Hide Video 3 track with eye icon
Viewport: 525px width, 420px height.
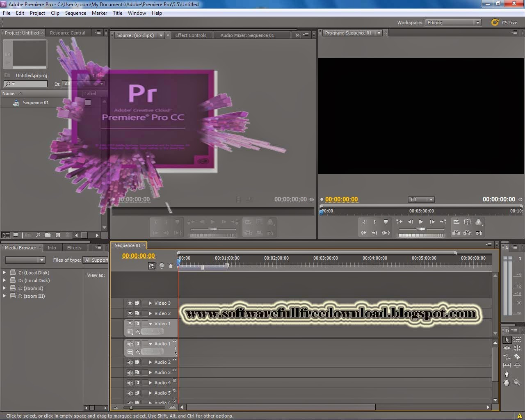[130, 303]
